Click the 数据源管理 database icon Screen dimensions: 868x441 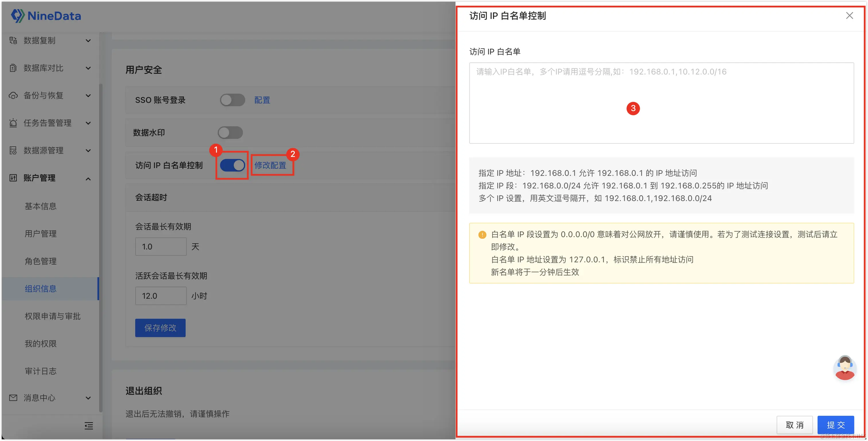click(x=13, y=151)
